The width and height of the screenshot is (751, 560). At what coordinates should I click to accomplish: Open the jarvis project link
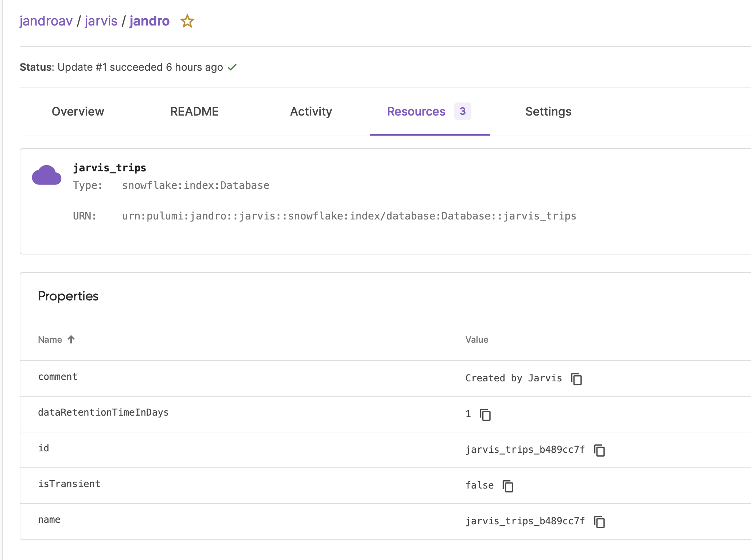(x=101, y=21)
